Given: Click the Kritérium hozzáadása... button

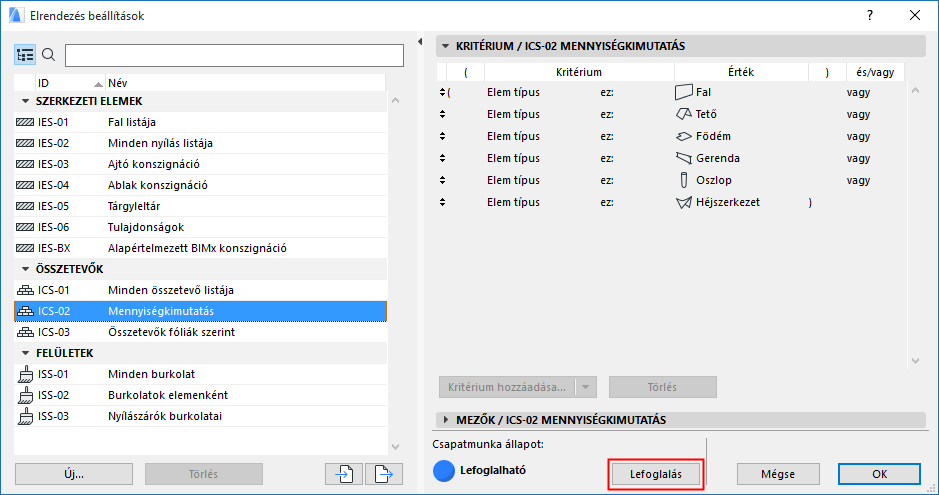Looking at the screenshot, I should tap(507, 387).
